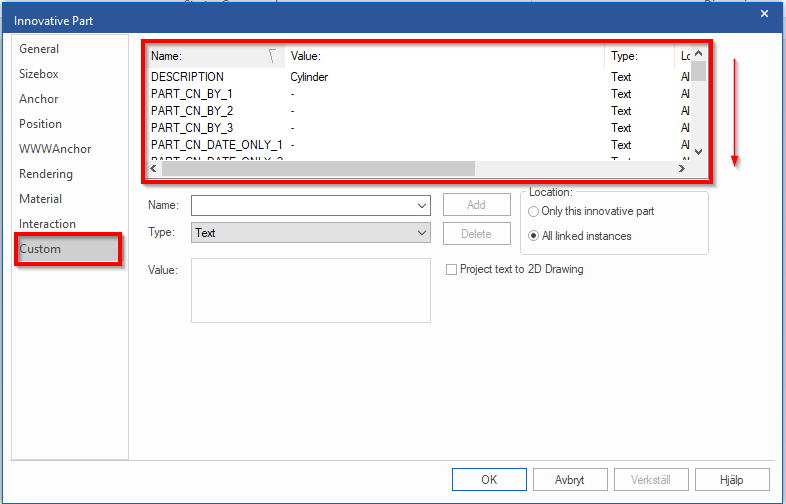786x504 pixels.
Task: Select the Custom page
Action: tap(68, 249)
